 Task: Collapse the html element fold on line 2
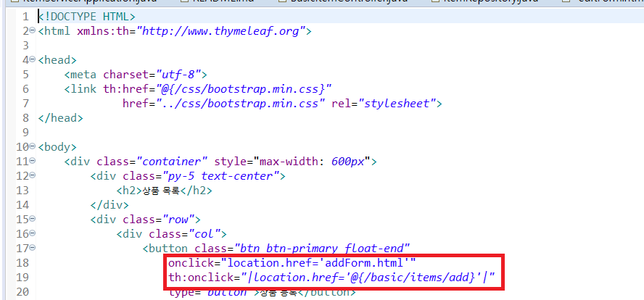pos(32,31)
